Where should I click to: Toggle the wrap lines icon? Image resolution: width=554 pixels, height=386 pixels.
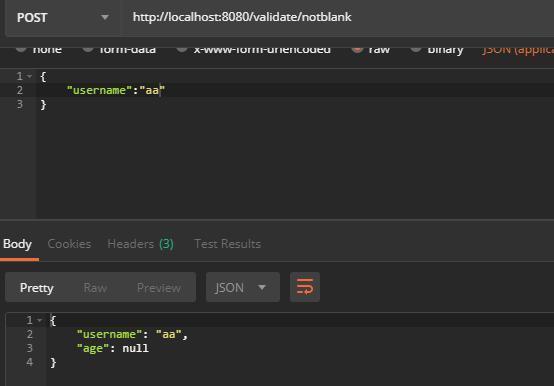click(x=305, y=287)
